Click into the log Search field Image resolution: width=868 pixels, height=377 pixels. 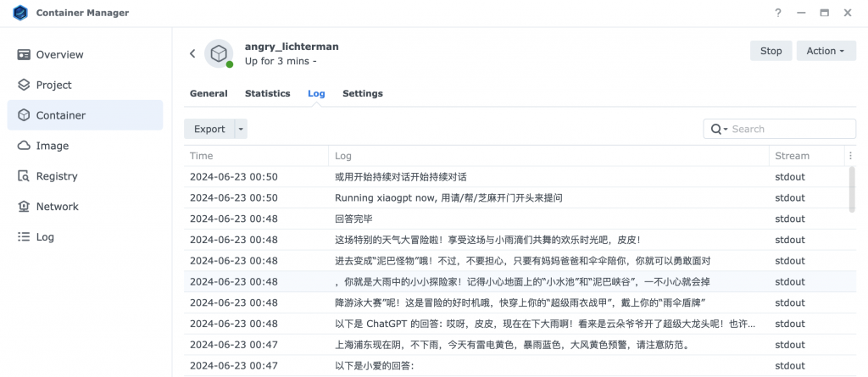[x=790, y=130]
